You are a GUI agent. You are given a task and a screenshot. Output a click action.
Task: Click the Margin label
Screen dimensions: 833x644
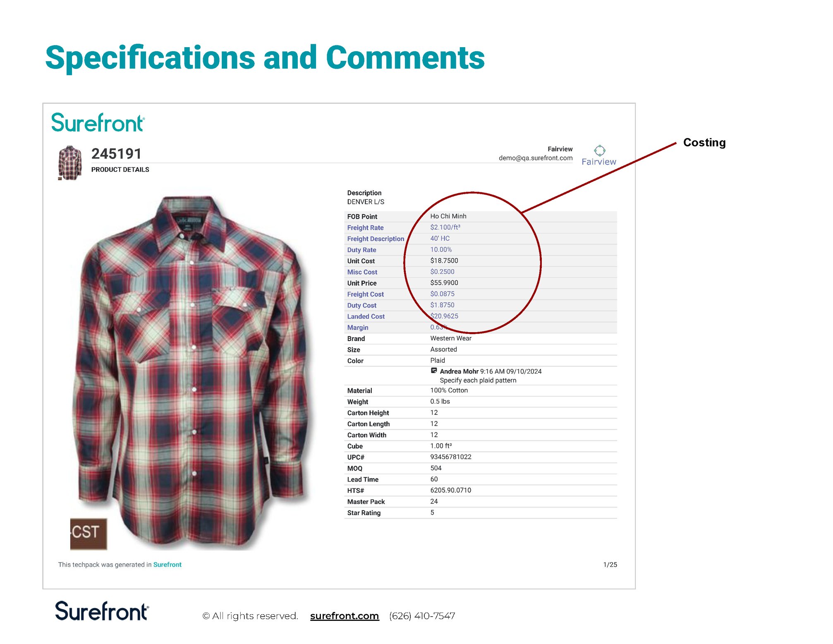pos(357,328)
